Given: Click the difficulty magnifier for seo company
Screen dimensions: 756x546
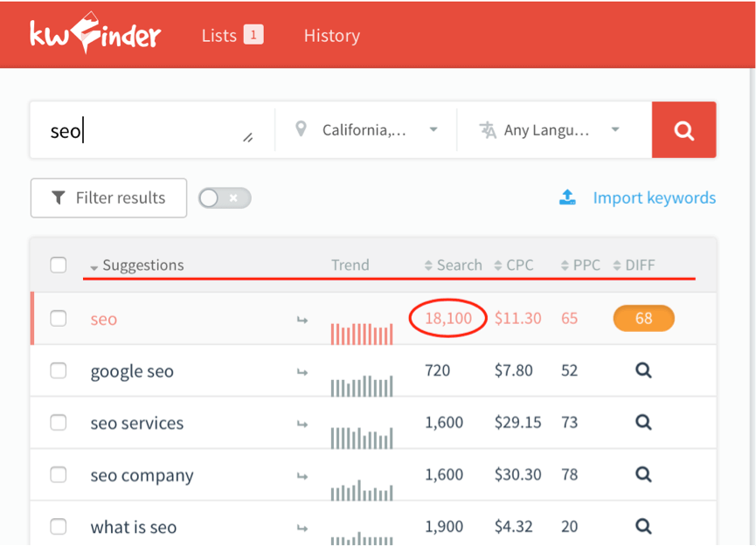Looking at the screenshot, I should [643, 474].
